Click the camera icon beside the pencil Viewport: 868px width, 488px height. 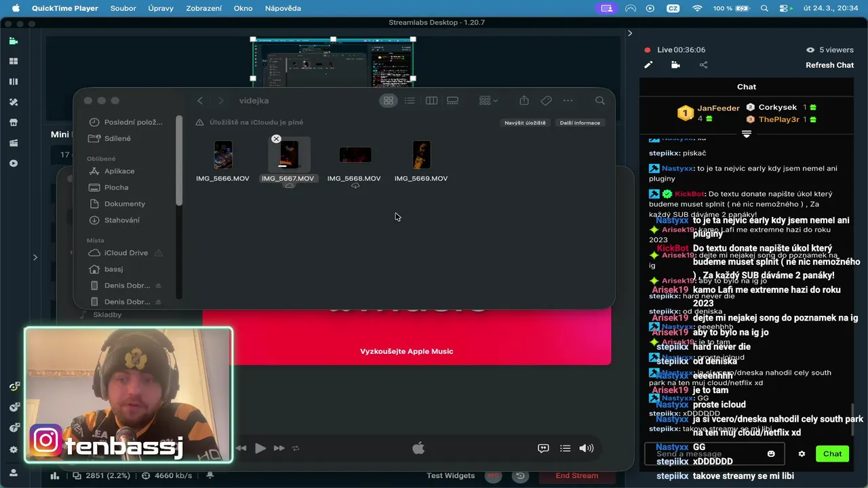click(675, 65)
